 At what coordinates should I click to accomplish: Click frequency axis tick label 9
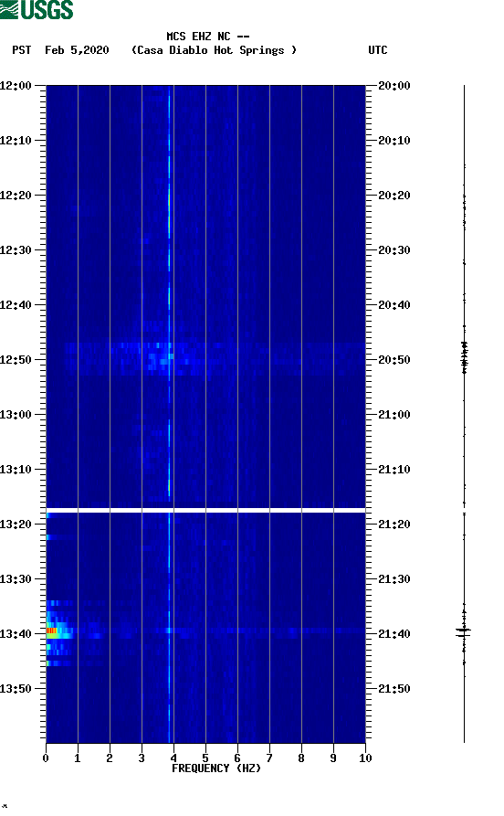tap(333, 758)
